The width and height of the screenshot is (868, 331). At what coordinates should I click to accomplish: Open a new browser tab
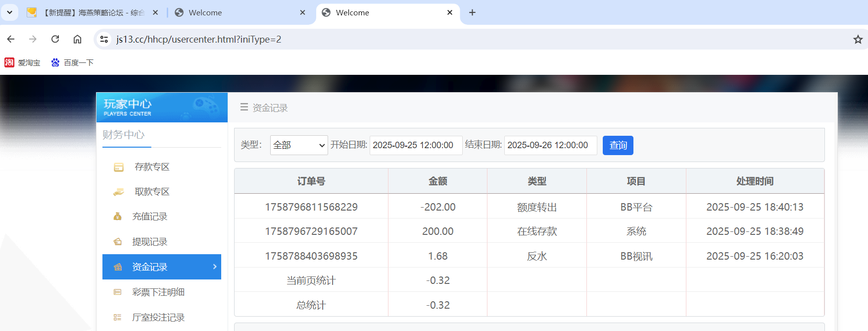point(472,12)
